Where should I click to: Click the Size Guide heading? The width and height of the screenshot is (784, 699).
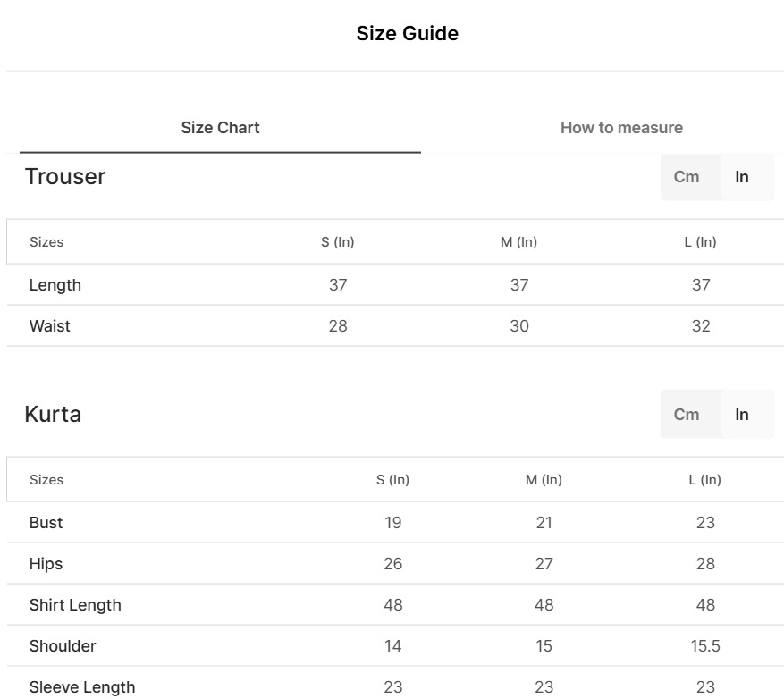pyautogui.click(x=407, y=34)
